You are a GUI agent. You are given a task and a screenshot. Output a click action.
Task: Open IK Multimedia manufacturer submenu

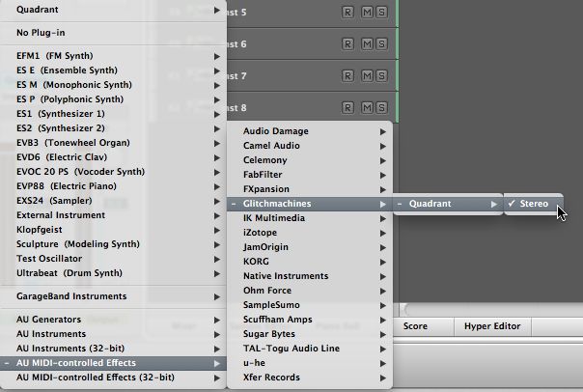pyautogui.click(x=310, y=218)
